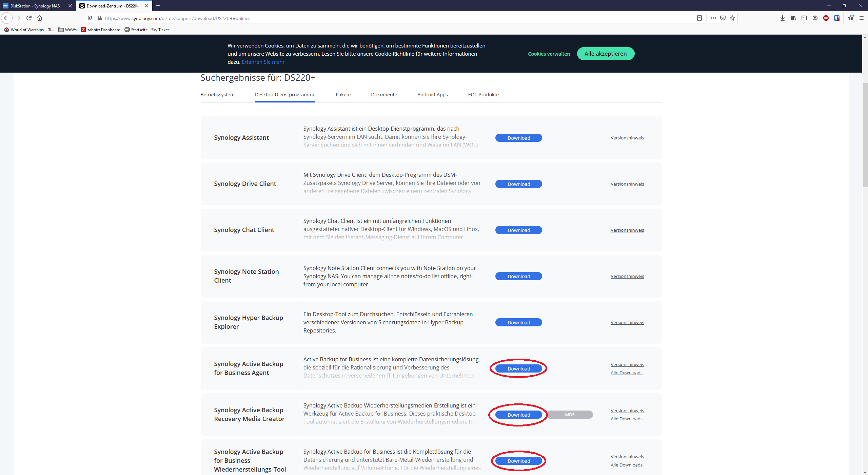Open the Firefox downloads panel icon
This screenshot has width=868, height=475.
[782, 18]
